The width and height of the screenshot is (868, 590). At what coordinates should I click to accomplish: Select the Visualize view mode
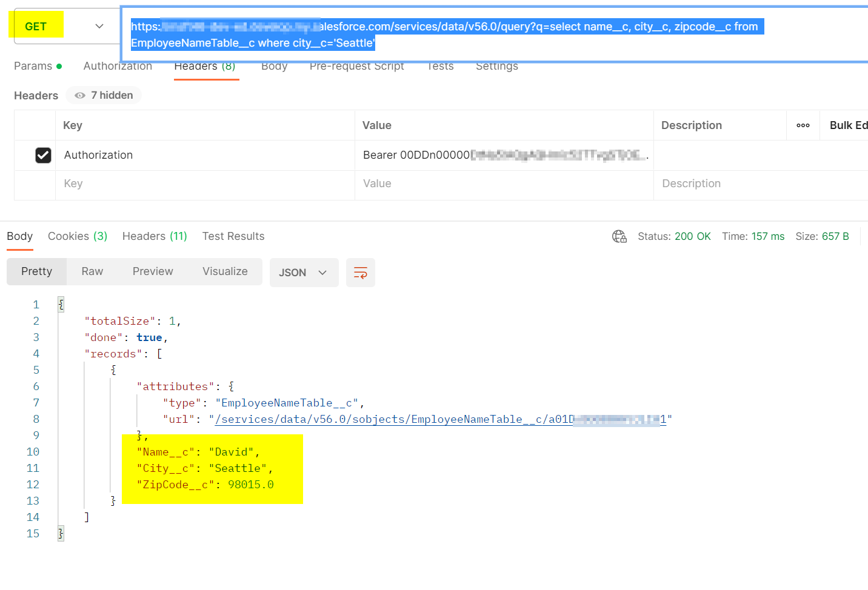point(225,271)
